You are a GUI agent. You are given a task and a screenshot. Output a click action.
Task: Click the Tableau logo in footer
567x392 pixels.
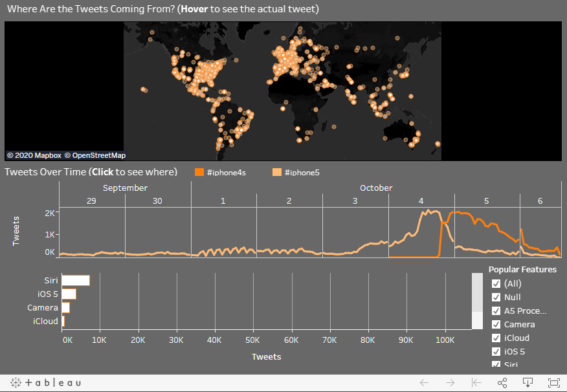click(46, 383)
